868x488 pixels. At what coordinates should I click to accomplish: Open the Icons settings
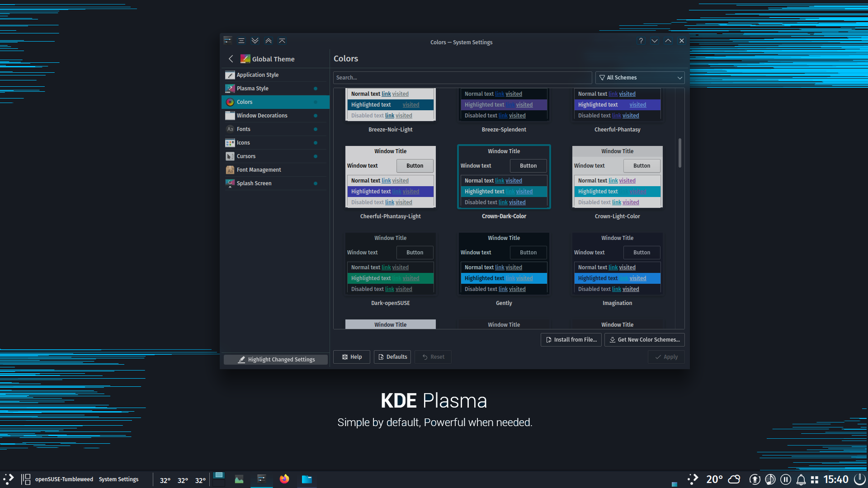[275, 143]
